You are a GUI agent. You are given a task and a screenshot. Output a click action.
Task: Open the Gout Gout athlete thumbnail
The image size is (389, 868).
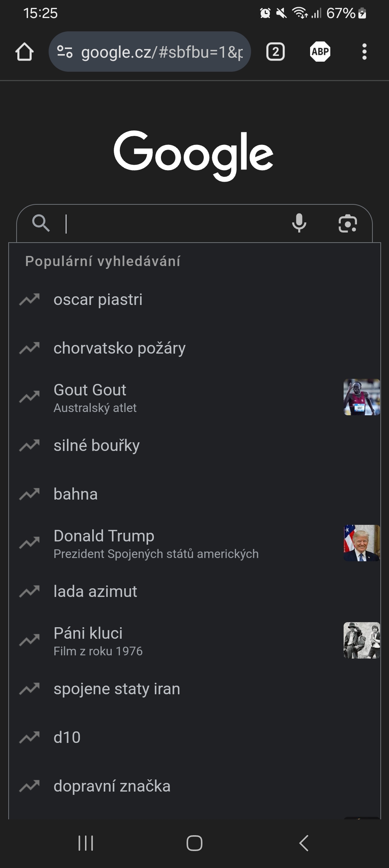pos(361,397)
